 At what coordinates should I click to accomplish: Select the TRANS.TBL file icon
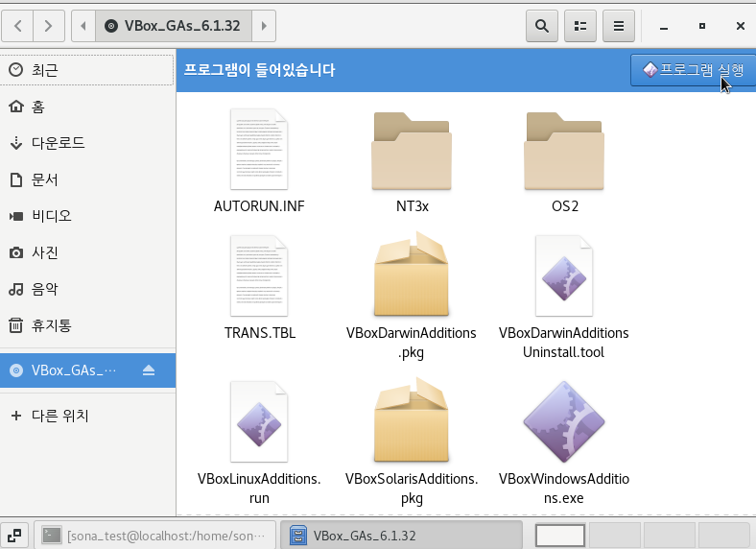click(x=259, y=276)
